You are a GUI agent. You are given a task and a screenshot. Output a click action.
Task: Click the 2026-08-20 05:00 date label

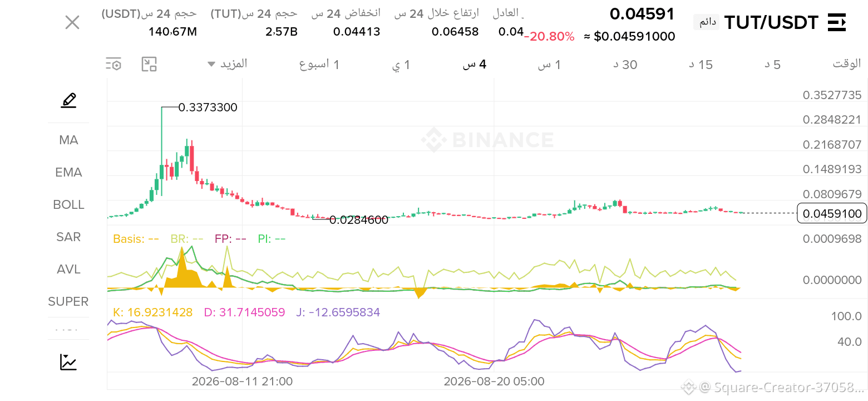tap(494, 382)
